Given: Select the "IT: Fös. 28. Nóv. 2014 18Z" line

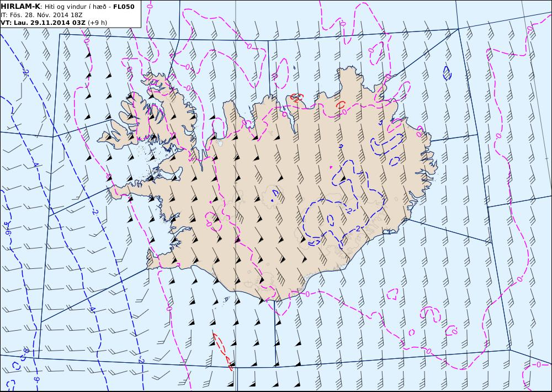Looking at the screenshot, I should (x=41, y=15).
